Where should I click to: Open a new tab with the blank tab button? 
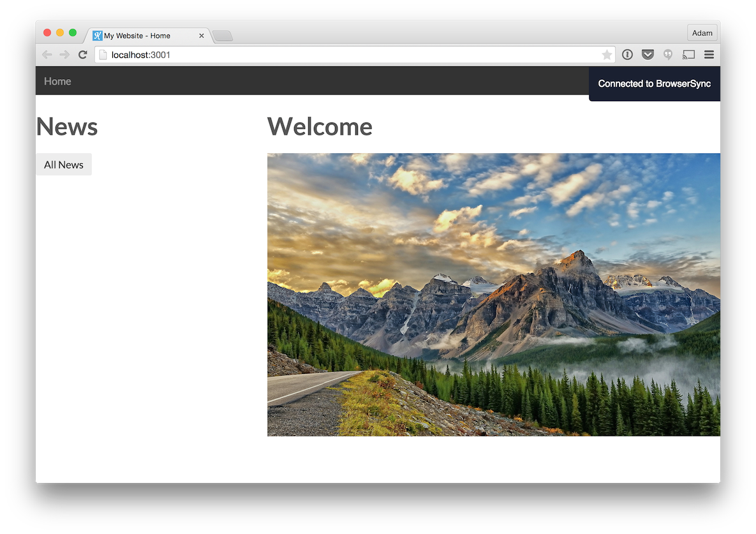click(x=223, y=36)
